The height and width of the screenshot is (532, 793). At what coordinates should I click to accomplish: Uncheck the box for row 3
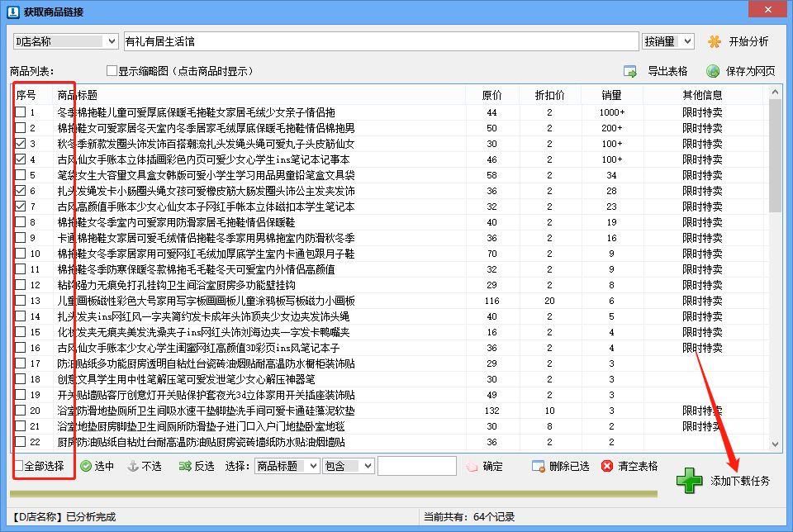click(20, 144)
